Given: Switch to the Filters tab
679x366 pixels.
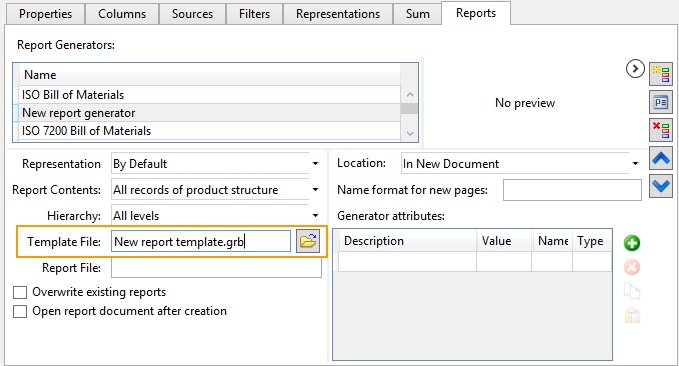Looking at the screenshot, I should [x=254, y=14].
